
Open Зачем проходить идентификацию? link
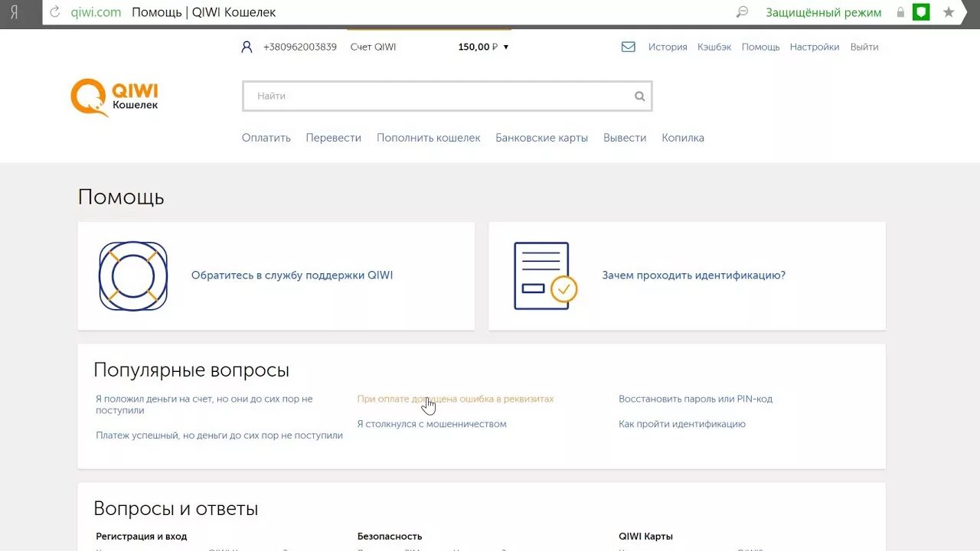point(694,275)
